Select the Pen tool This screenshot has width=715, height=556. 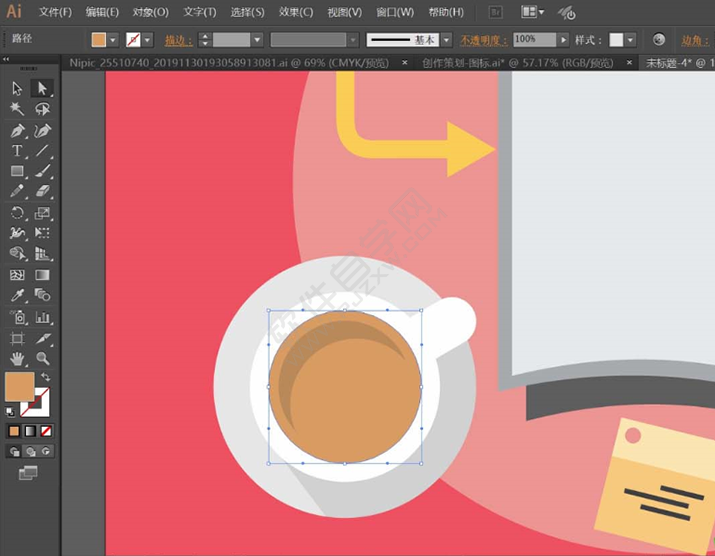click(17, 131)
